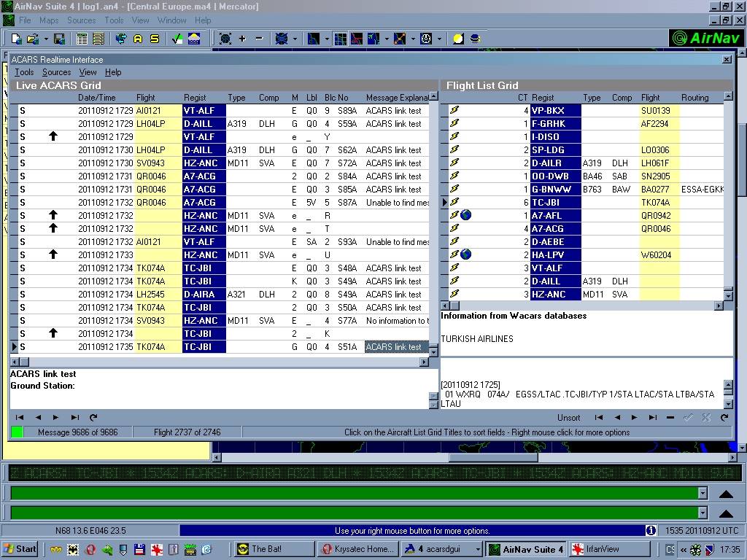Expand dropdown next to the aircraft map icon
The width and height of the screenshot is (747, 560).
387,39
